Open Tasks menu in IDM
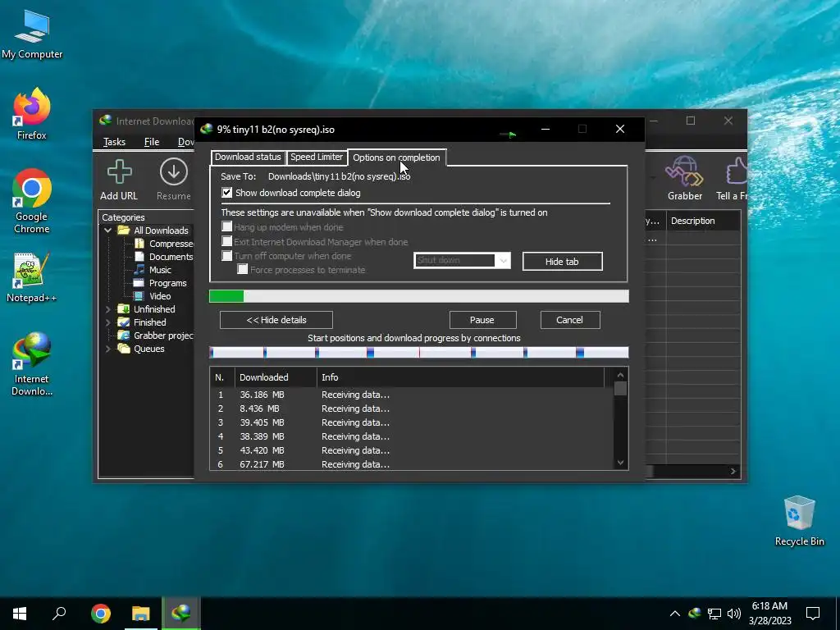The height and width of the screenshot is (630, 840). [x=114, y=141]
